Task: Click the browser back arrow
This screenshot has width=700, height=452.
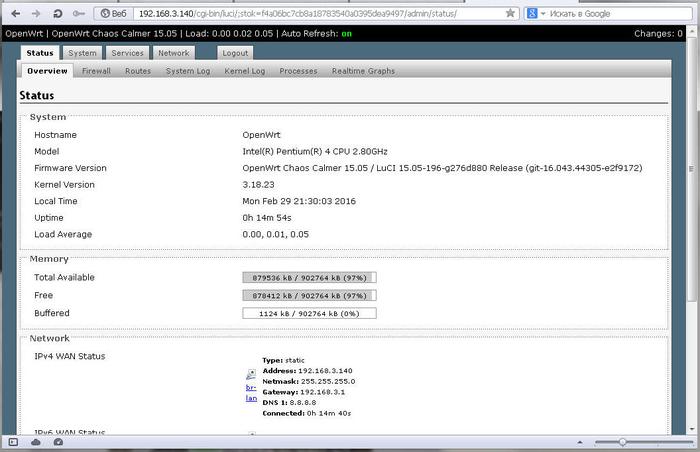Action: click(x=14, y=13)
